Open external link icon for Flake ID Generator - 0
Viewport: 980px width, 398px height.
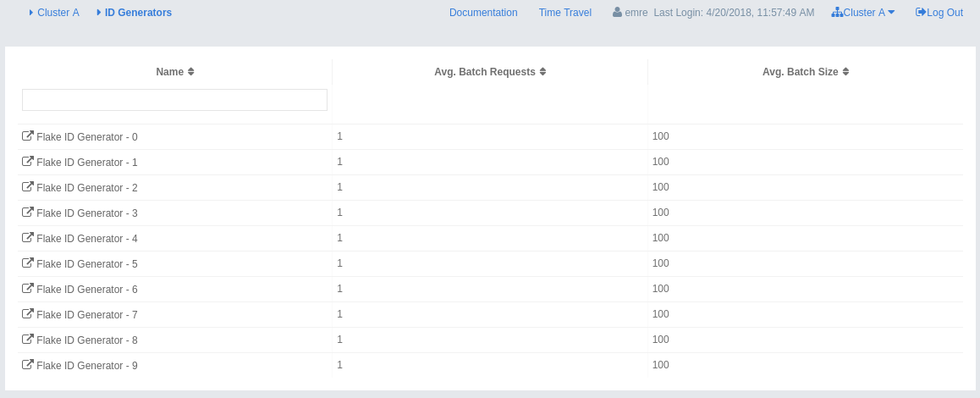[28, 136]
